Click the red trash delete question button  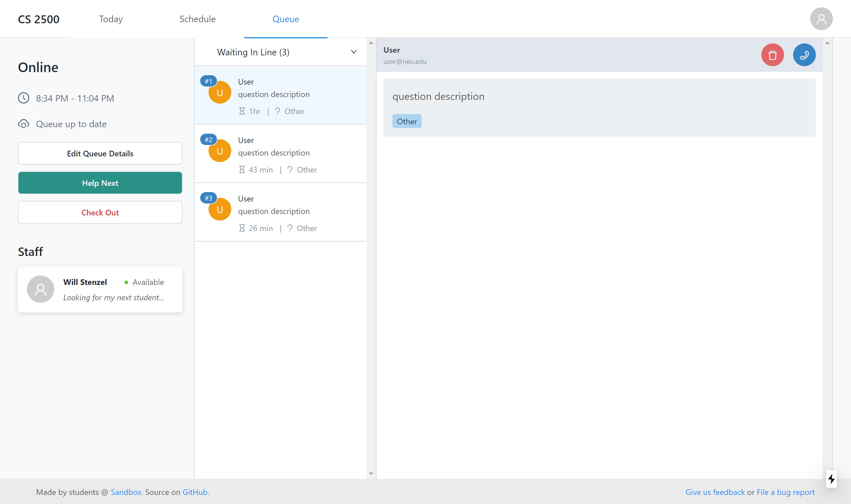coord(772,55)
